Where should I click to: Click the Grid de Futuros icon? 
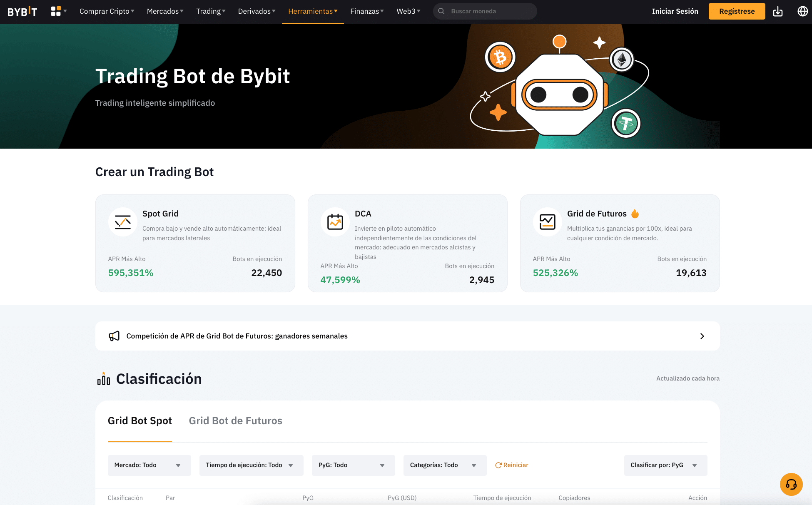tap(547, 222)
